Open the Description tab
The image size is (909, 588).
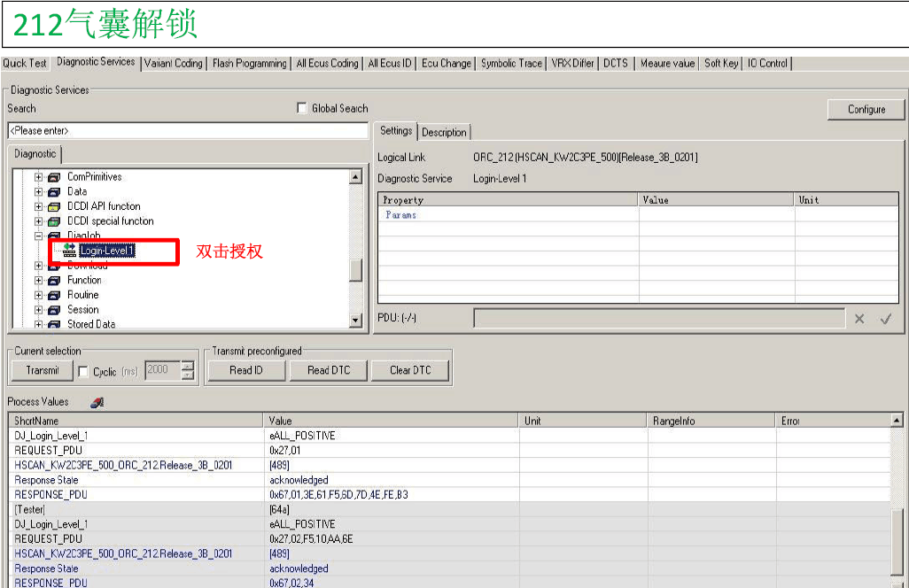[x=444, y=132]
